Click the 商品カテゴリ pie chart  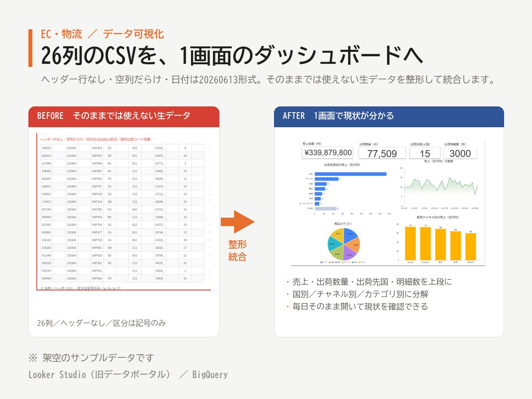click(x=344, y=244)
